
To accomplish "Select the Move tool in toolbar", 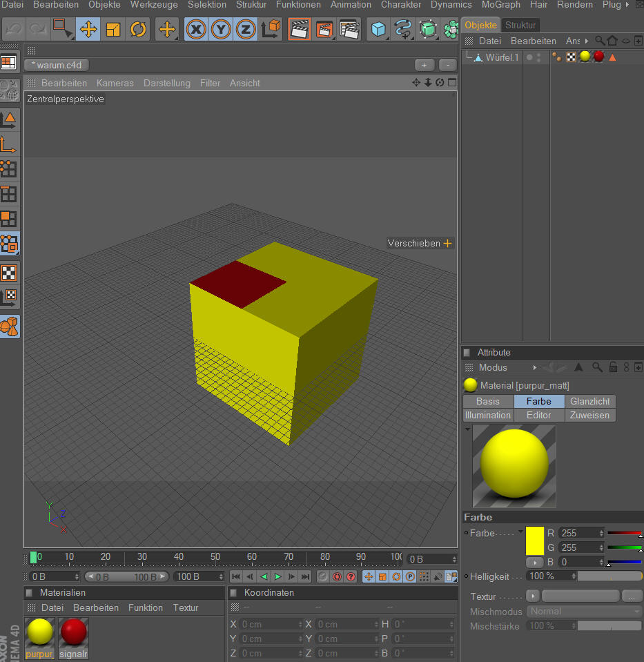I will (x=88, y=30).
